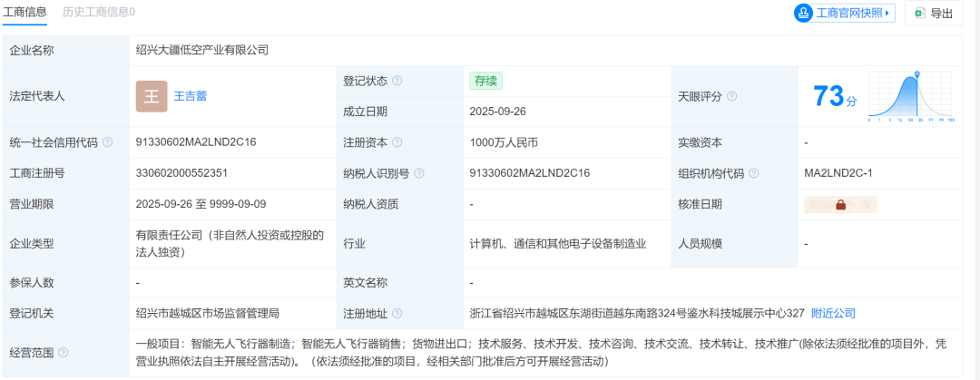This screenshot has width=980, height=380.
Task: Click the lock icon in 核准日期 field
Action: [840, 205]
